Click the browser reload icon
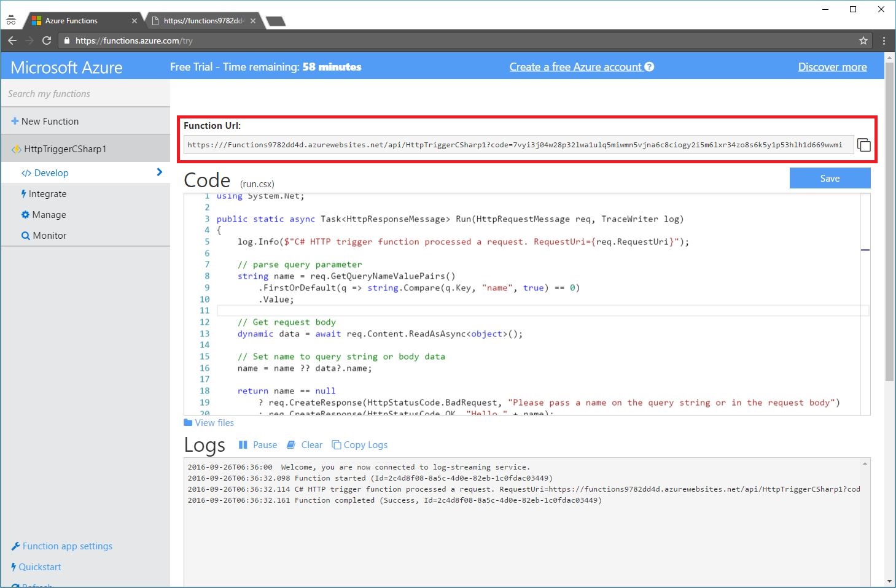This screenshot has width=896, height=588. click(x=47, y=41)
